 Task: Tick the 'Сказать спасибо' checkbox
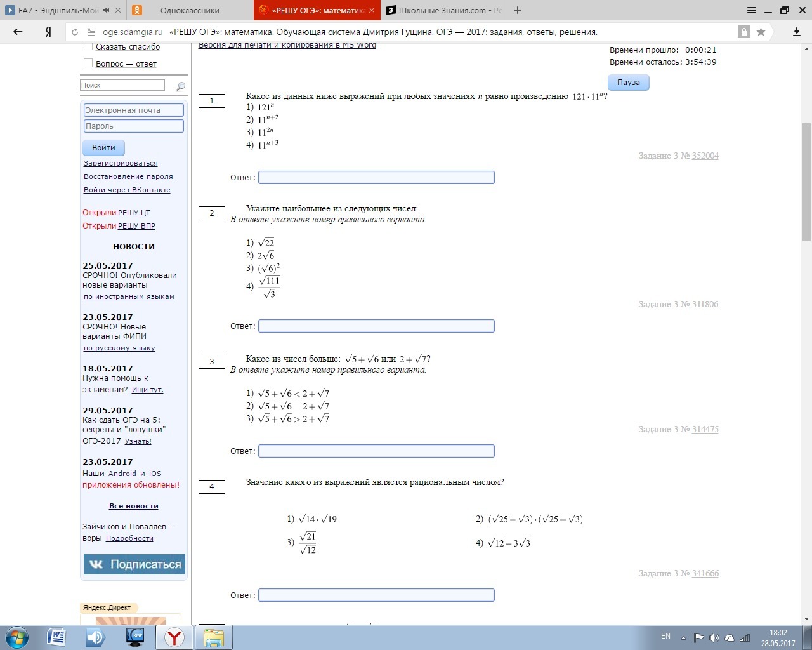pos(88,46)
